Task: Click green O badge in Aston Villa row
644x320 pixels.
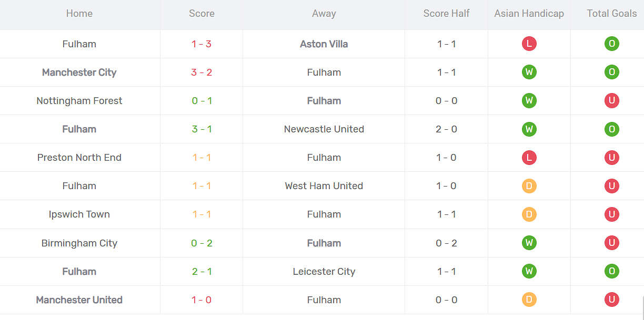Action: click(611, 44)
